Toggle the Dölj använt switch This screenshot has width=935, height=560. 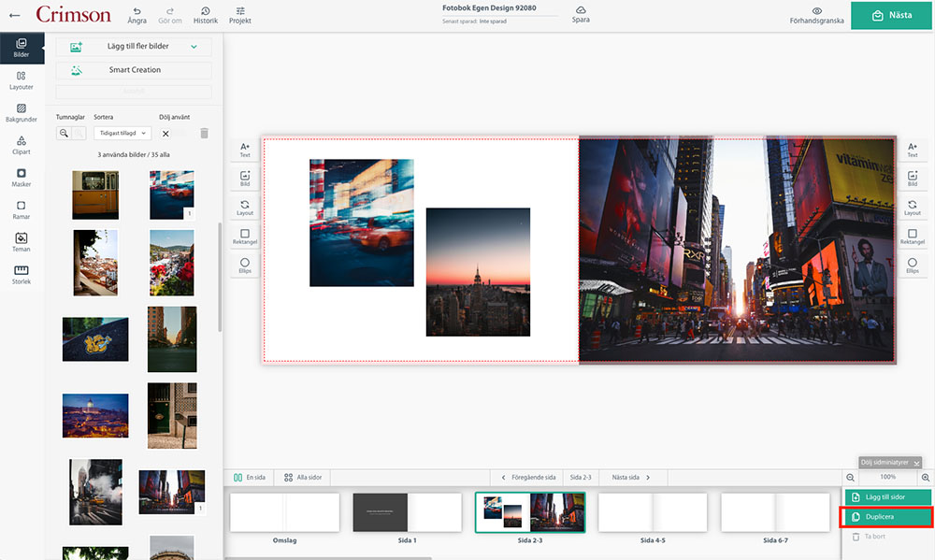point(174,134)
